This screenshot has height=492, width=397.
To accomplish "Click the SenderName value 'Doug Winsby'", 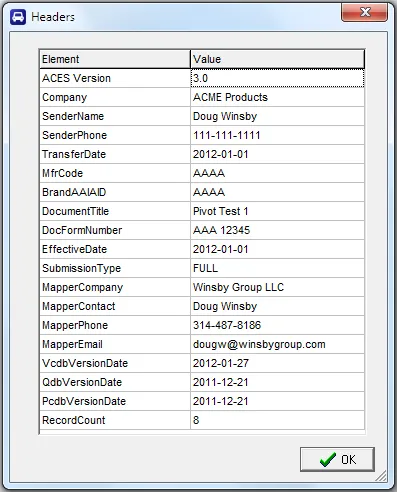I will [277, 116].
